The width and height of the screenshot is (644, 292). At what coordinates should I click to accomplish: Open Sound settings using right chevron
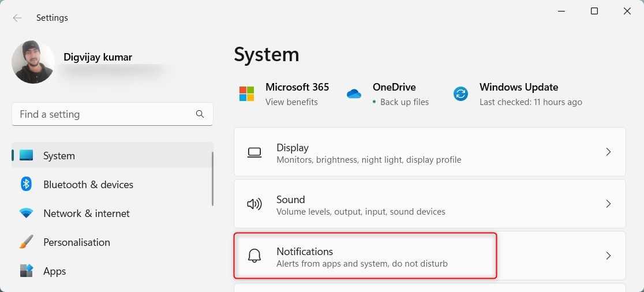608,204
